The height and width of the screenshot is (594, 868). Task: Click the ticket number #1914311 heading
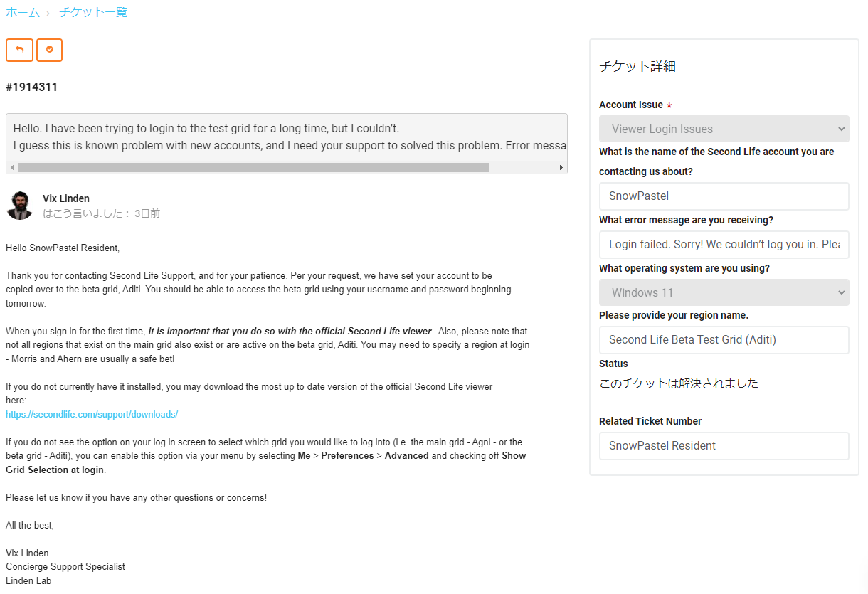click(x=32, y=87)
